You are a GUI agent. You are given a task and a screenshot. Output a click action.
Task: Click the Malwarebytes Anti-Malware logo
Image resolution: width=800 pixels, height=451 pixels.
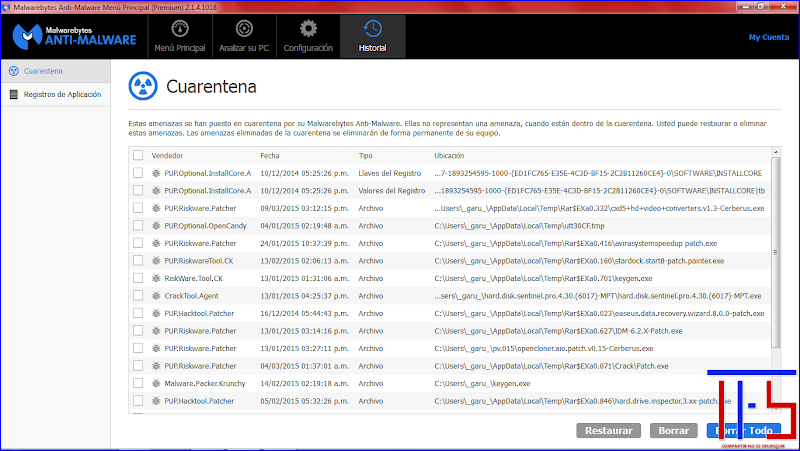point(74,37)
